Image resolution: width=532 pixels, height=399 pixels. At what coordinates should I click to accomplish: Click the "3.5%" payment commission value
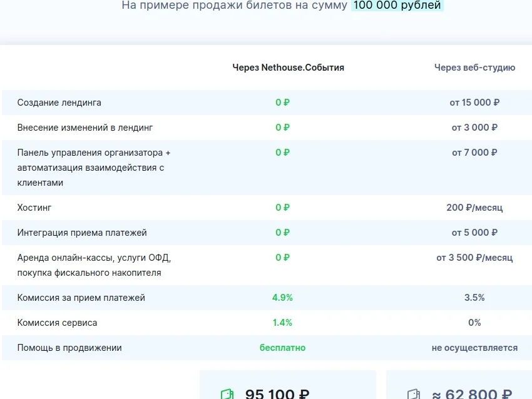[476, 298]
